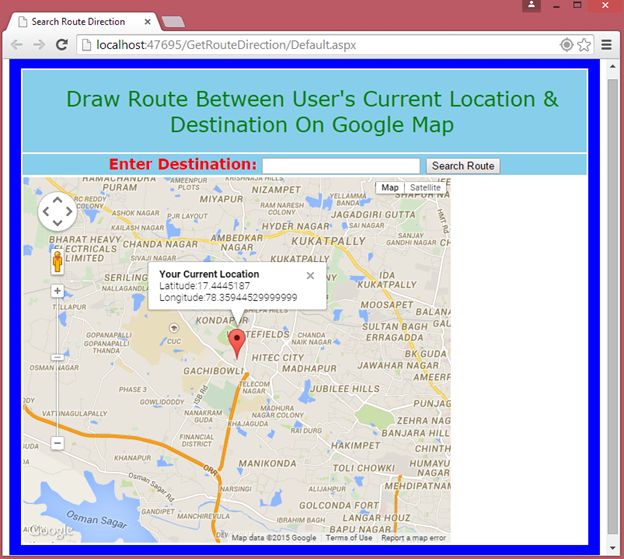This screenshot has height=559, width=624.
Task: Click the NIZAMPET map label
Action: (276, 189)
